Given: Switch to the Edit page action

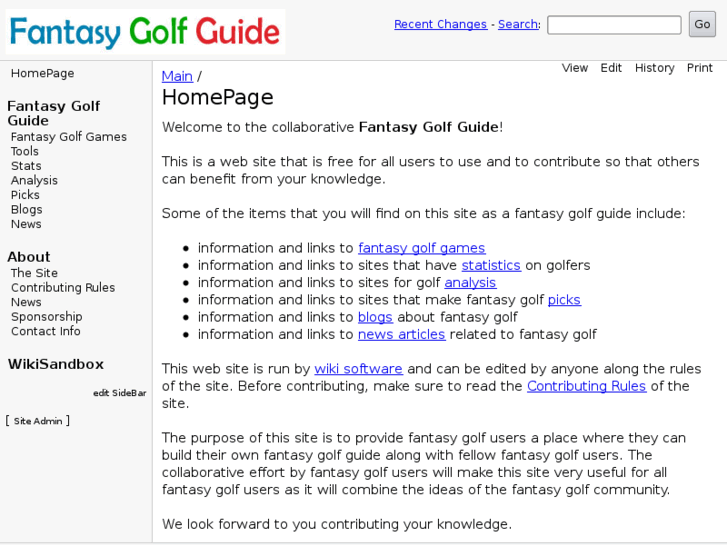Looking at the screenshot, I should click(x=611, y=68).
